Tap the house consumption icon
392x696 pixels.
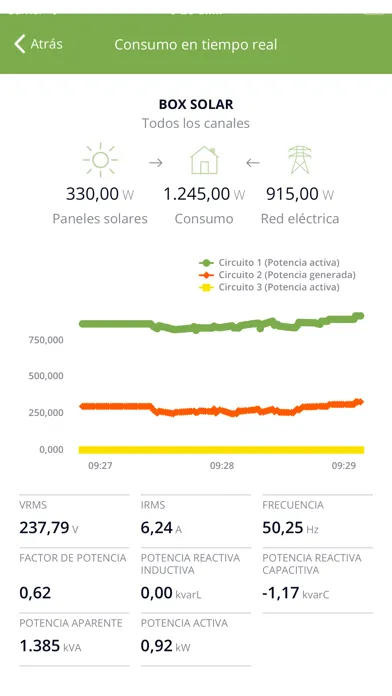pos(204,160)
